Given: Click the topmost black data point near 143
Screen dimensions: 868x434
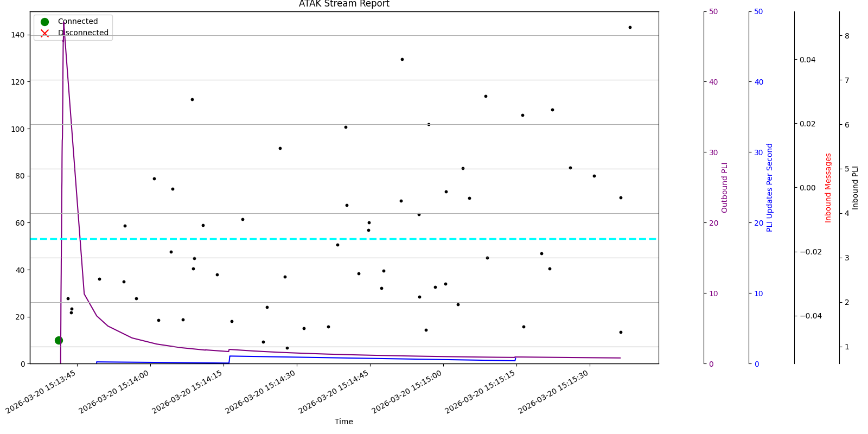Looking at the screenshot, I should 630,27.
